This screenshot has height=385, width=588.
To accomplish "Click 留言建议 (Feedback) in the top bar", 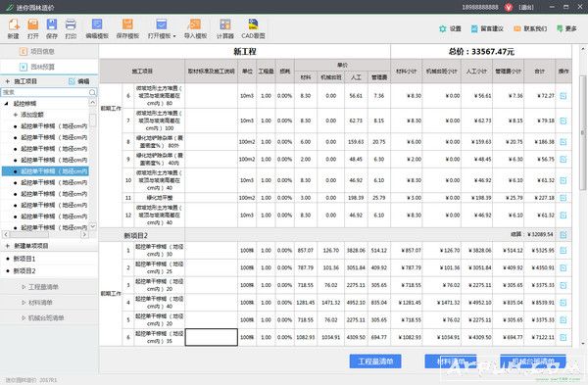I will [487, 28].
